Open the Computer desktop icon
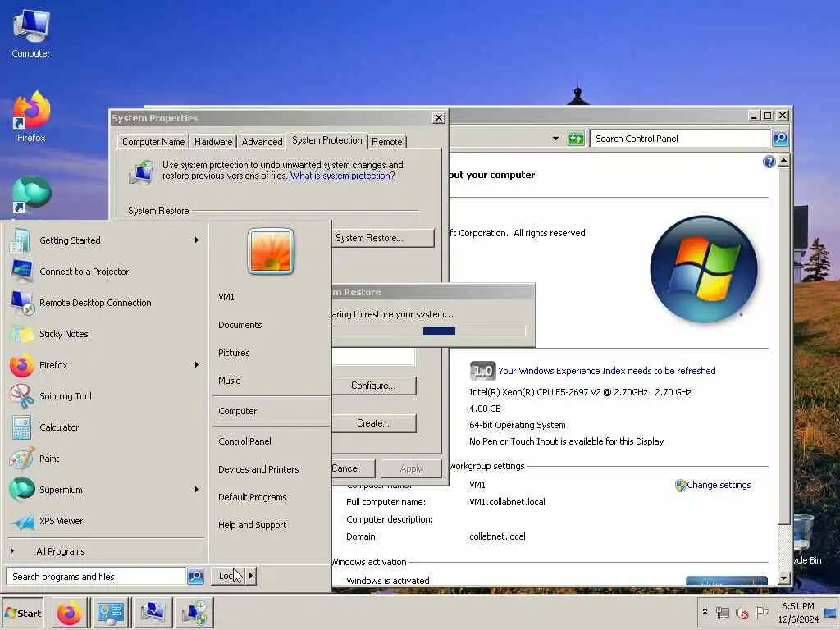Image resolution: width=840 pixels, height=630 pixels. point(31,33)
